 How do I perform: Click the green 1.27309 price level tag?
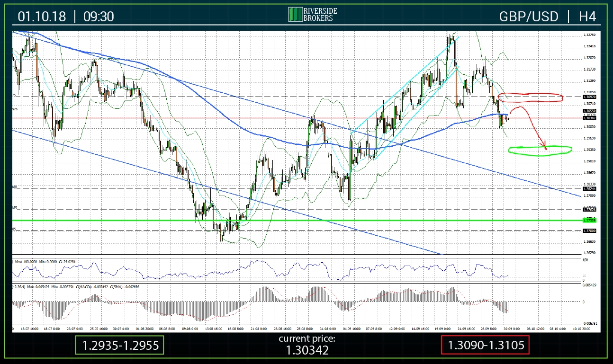pos(589,220)
